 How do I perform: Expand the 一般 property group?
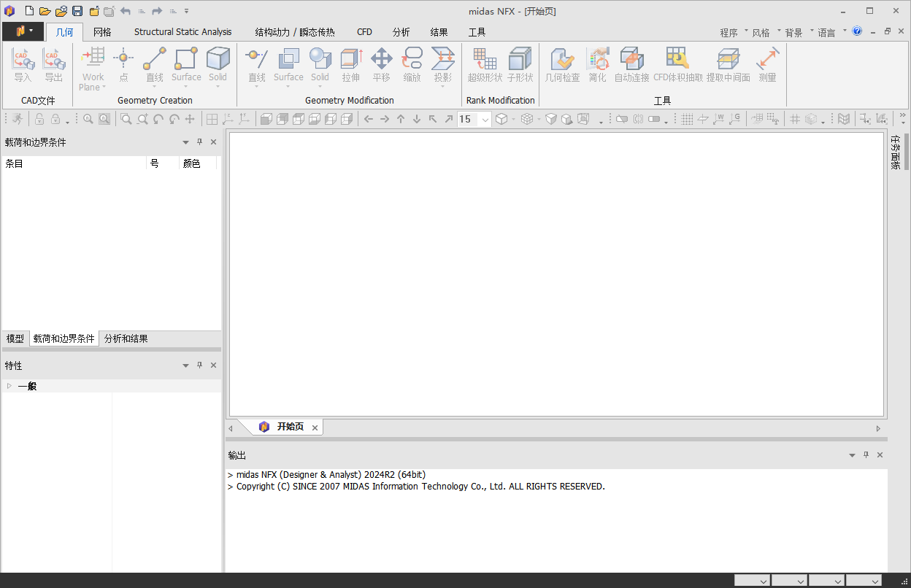9,386
